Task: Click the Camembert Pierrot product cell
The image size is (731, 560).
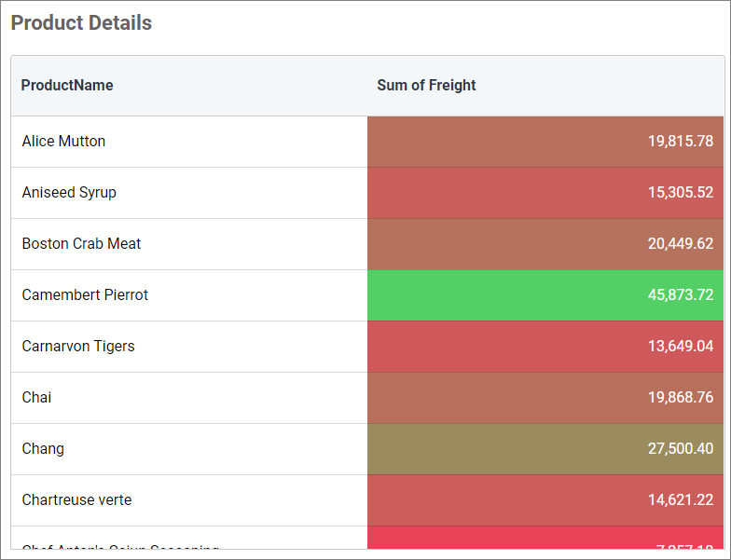Action: [x=85, y=295]
